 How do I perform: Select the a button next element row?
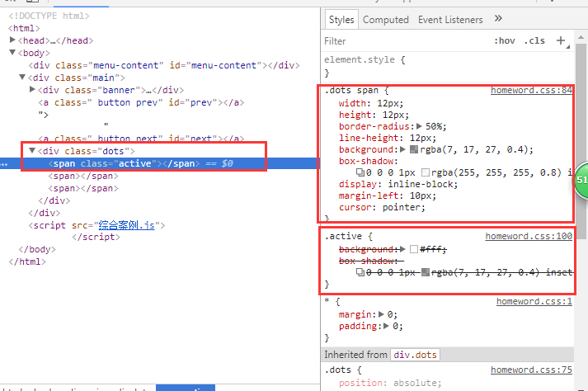coord(141,139)
